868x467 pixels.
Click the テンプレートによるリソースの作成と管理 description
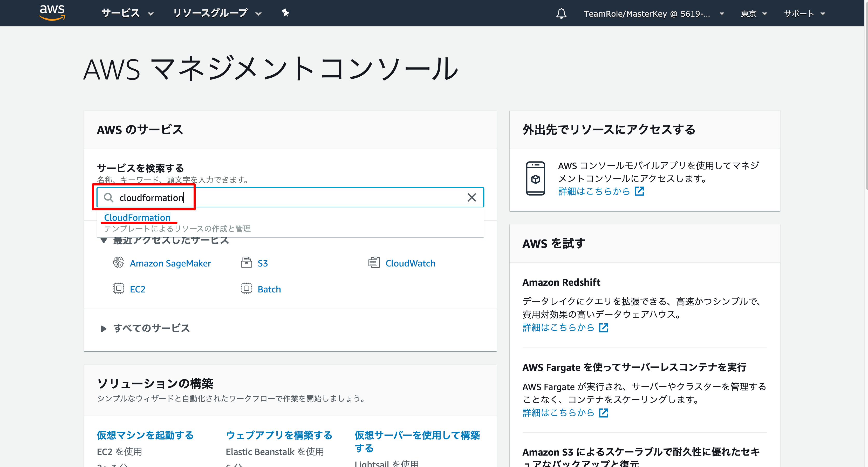(x=177, y=229)
